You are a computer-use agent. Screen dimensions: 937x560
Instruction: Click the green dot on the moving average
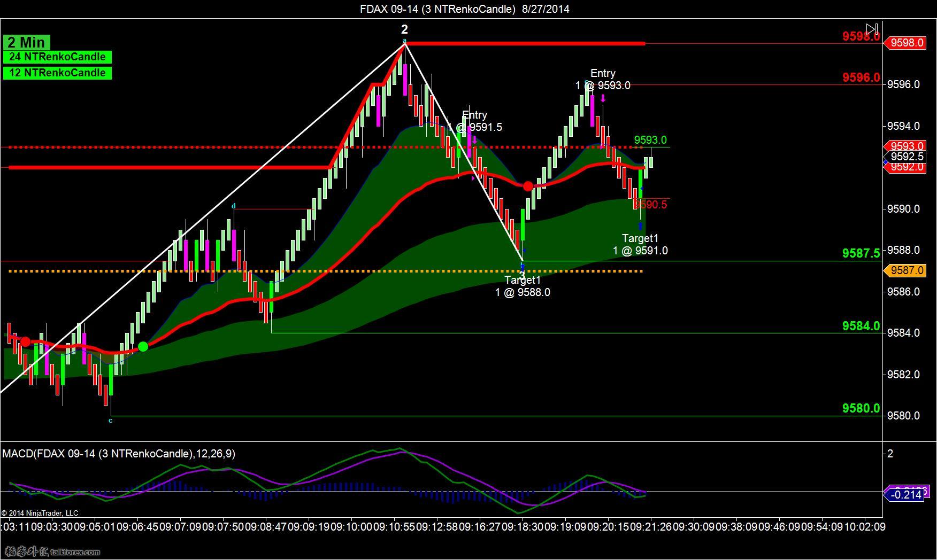click(x=143, y=347)
